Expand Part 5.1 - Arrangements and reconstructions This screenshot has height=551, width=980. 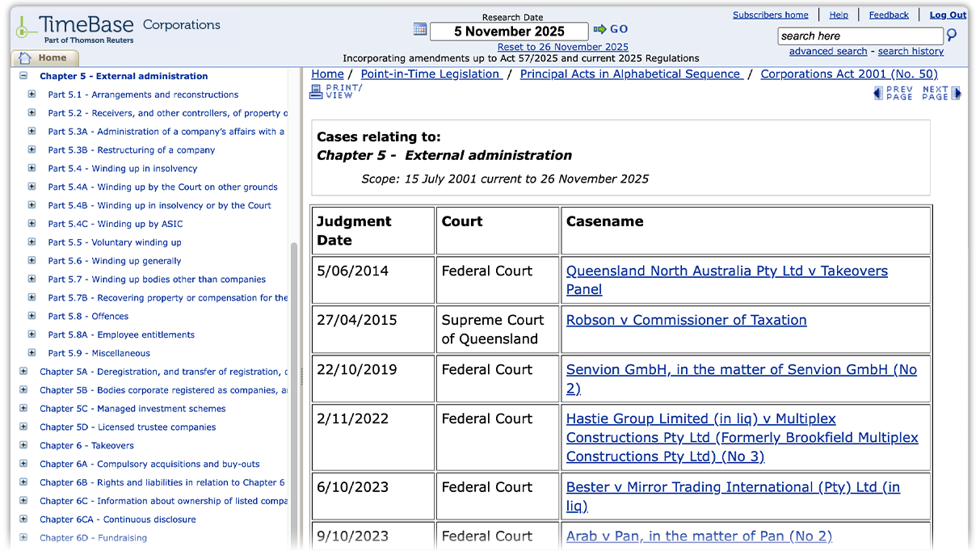(x=32, y=95)
